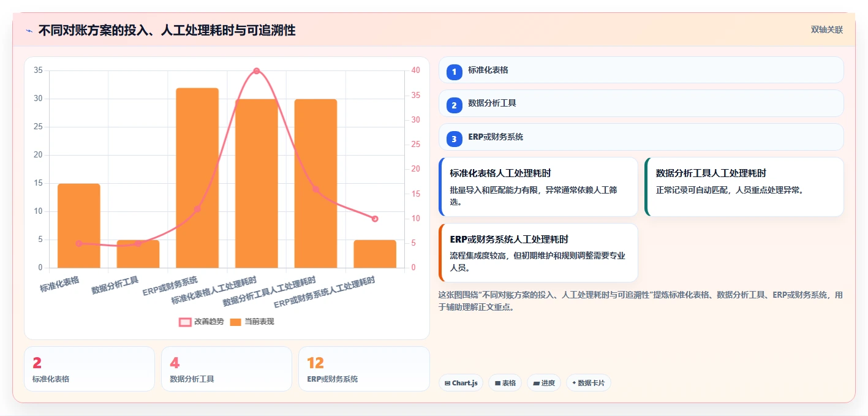Click the card heading 不同对账方案的投入、人工处理耗时与可追溯性

pyautogui.click(x=167, y=31)
